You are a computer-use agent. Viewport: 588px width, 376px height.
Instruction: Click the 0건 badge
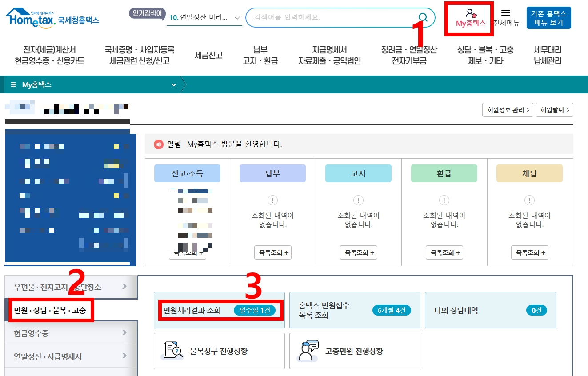(536, 310)
